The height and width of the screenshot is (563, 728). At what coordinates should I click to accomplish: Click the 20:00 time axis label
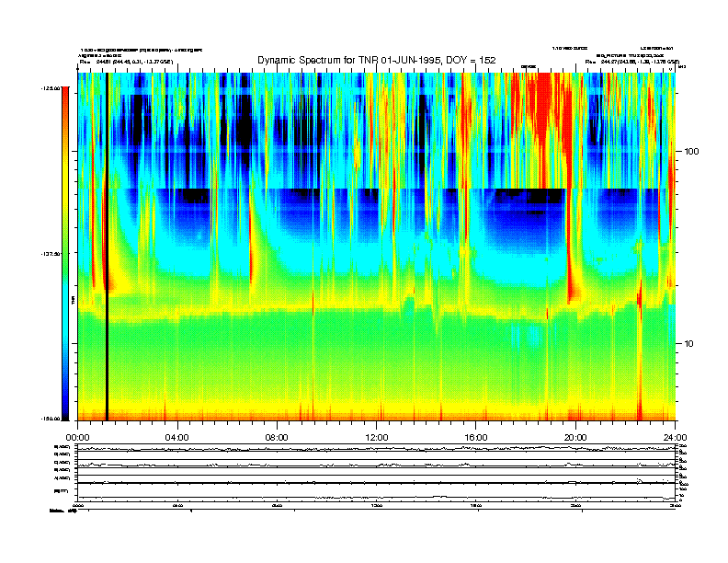click(575, 438)
